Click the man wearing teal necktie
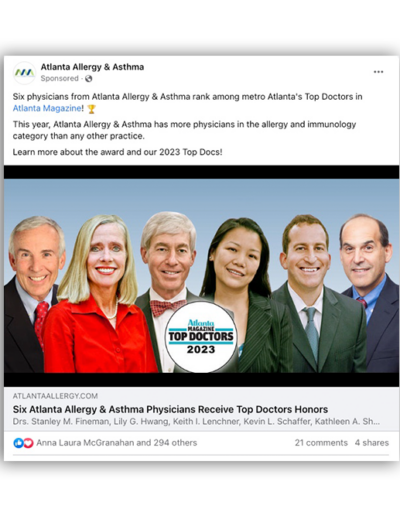The height and width of the screenshot is (516, 400). [312, 293]
